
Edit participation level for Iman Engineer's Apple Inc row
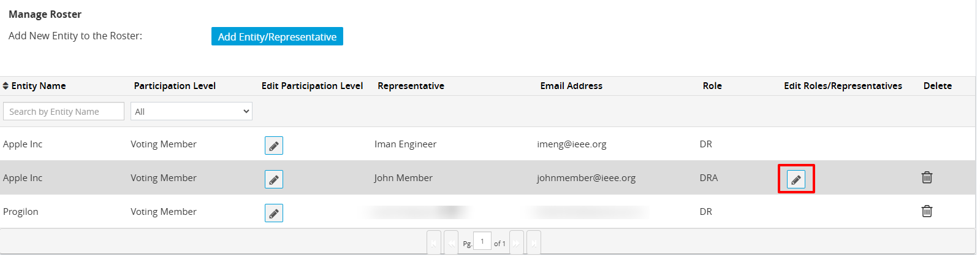pos(274,145)
